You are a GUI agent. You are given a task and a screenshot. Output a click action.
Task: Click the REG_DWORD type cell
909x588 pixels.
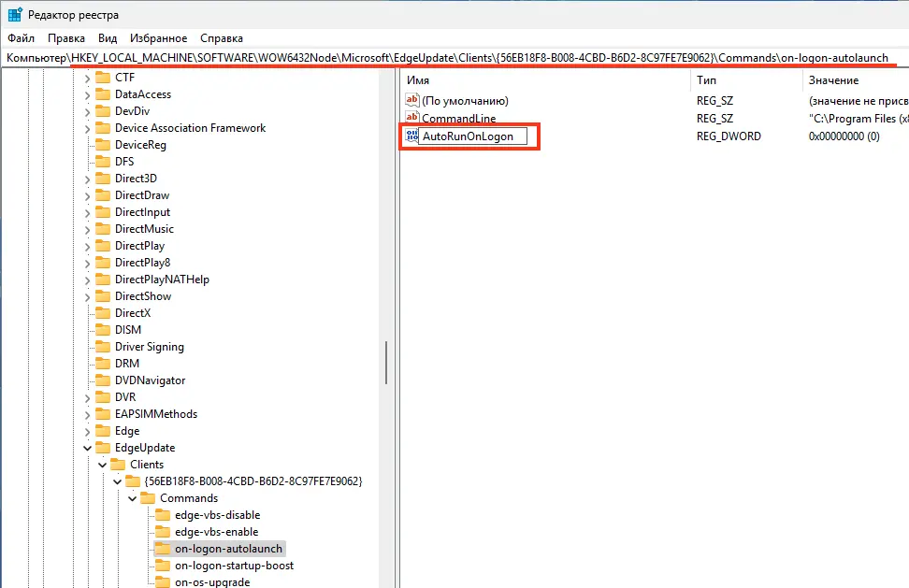point(729,136)
